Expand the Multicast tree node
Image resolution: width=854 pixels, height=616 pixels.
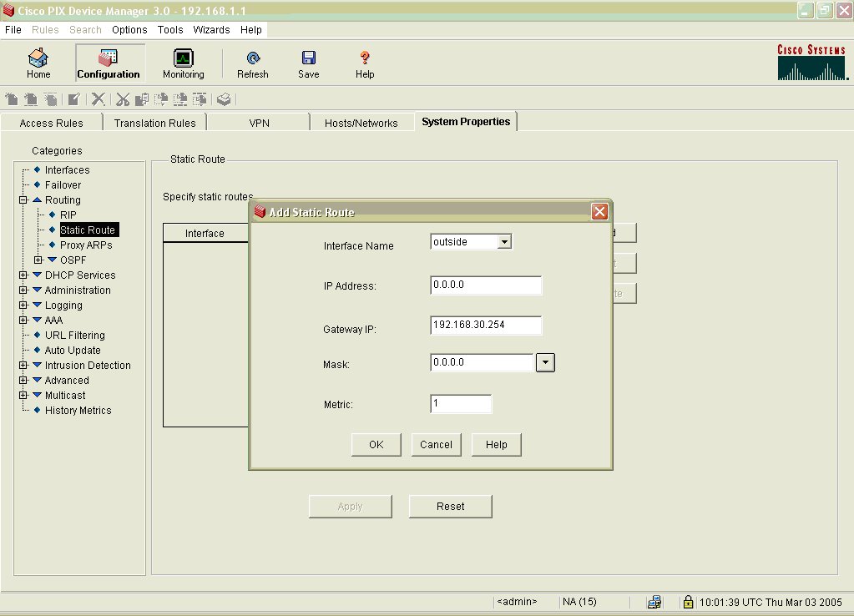(23, 396)
